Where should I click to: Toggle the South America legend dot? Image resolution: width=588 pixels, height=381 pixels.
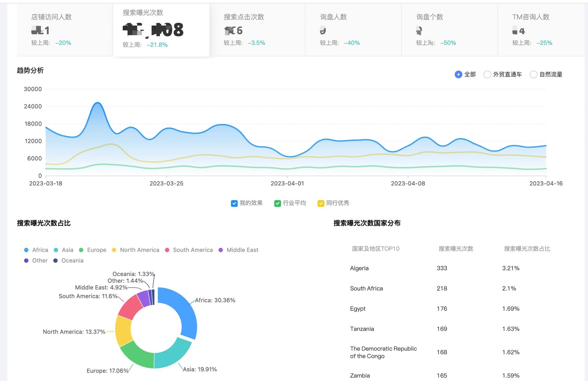[x=167, y=250]
